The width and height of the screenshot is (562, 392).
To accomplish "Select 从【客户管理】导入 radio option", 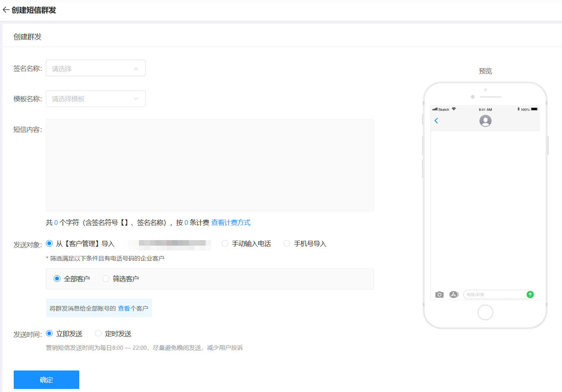I will [49, 243].
